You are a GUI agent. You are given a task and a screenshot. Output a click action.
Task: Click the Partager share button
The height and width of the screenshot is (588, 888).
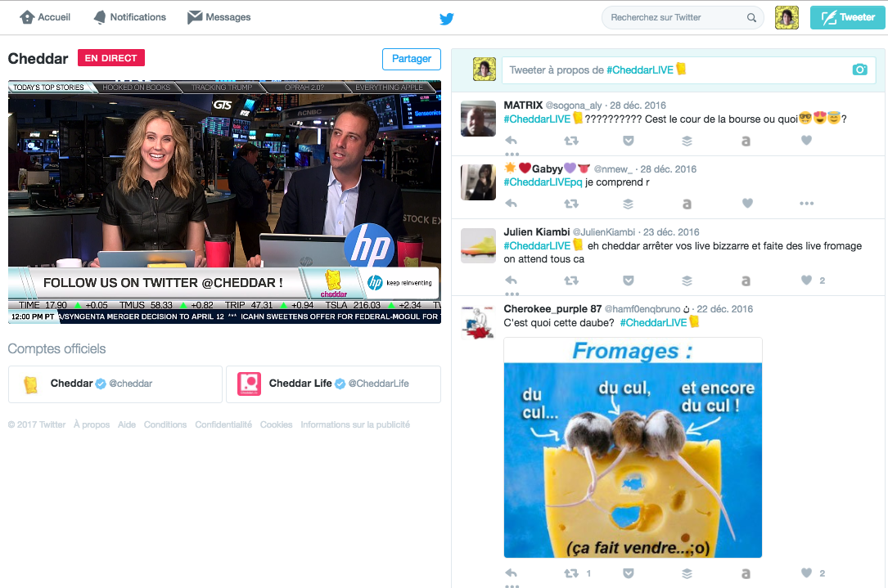412,59
